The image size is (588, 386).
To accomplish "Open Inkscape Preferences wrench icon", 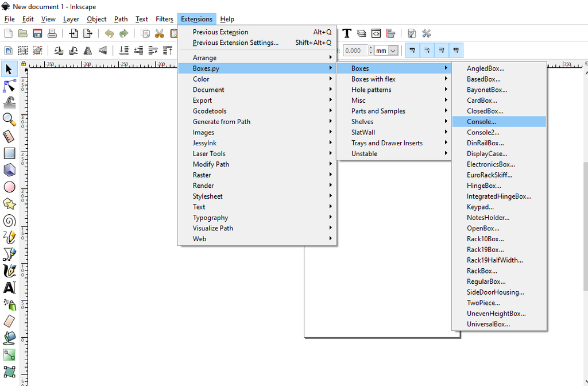I will click(x=427, y=33).
